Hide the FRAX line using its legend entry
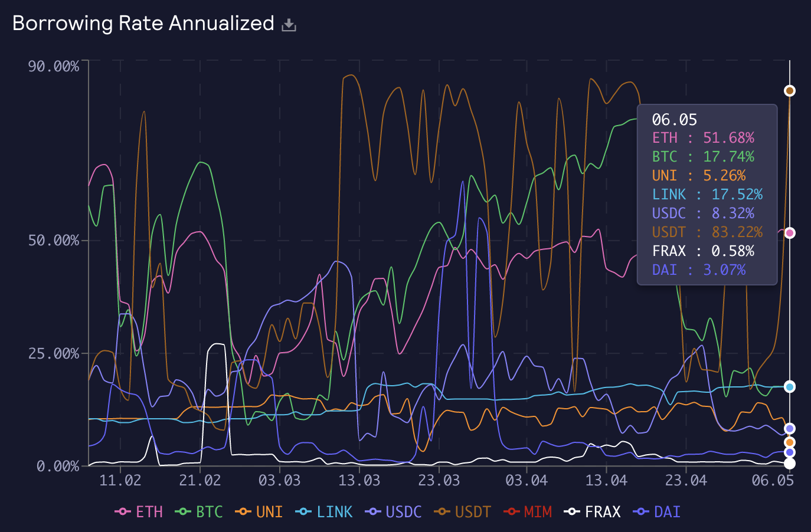 tap(596, 511)
